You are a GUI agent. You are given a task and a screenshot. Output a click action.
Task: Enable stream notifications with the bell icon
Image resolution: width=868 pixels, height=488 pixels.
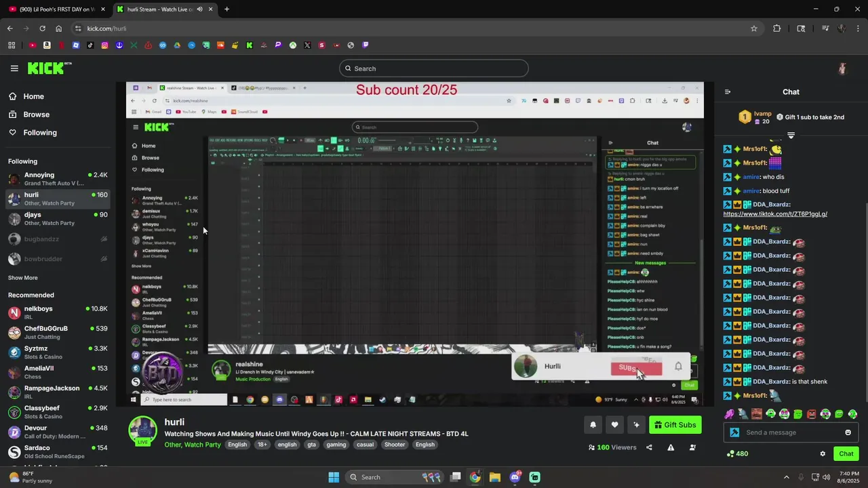[x=593, y=425]
